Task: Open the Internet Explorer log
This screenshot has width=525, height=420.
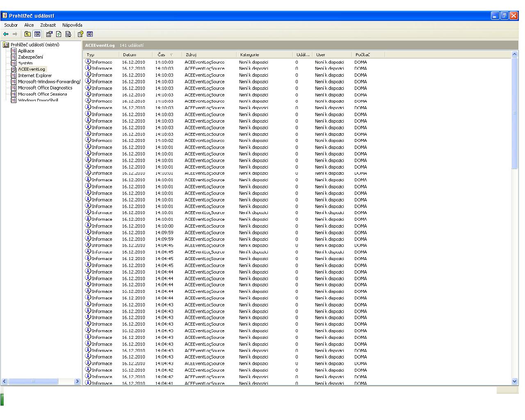Action: click(x=35, y=75)
